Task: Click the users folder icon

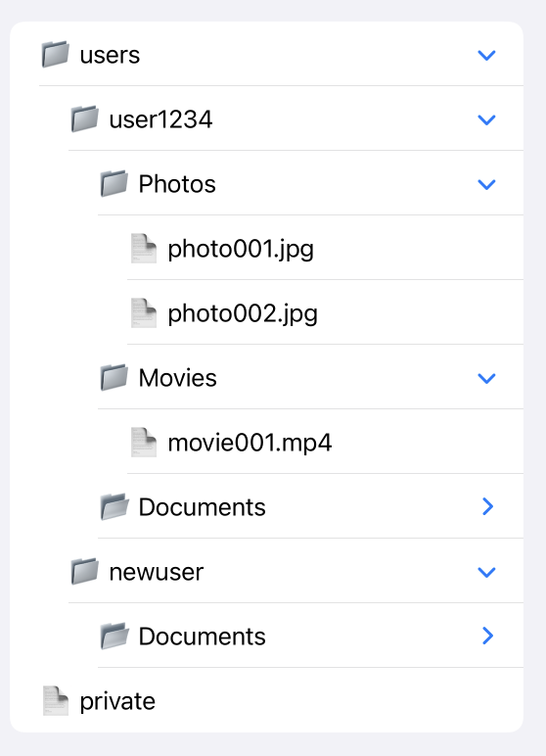Action: [55, 54]
